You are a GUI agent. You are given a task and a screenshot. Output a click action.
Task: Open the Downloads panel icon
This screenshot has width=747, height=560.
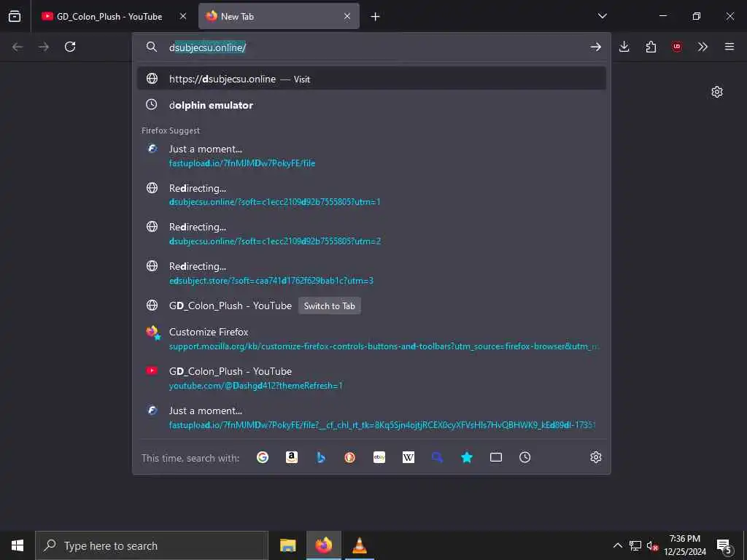(624, 47)
